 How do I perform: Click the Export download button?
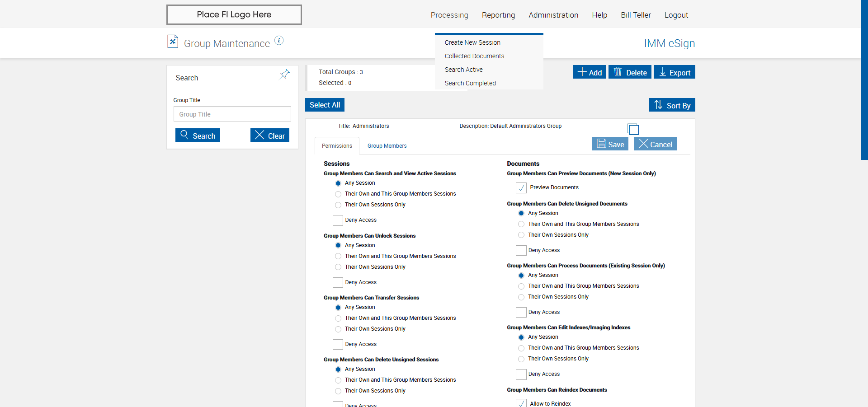coord(674,72)
